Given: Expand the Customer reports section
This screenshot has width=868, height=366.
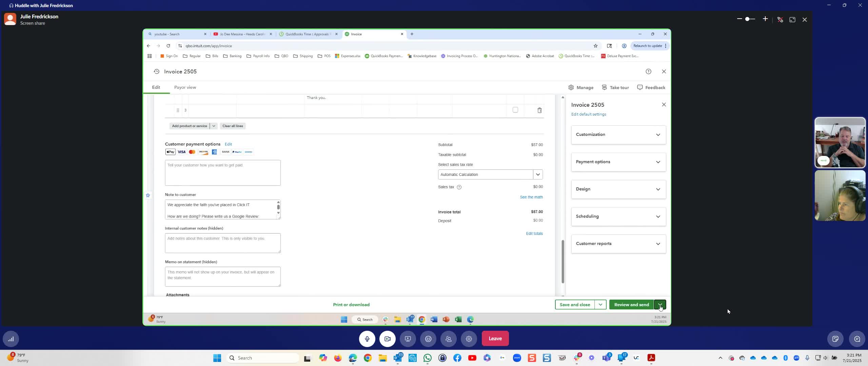Looking at the screenshot, I should click(618, 244).
